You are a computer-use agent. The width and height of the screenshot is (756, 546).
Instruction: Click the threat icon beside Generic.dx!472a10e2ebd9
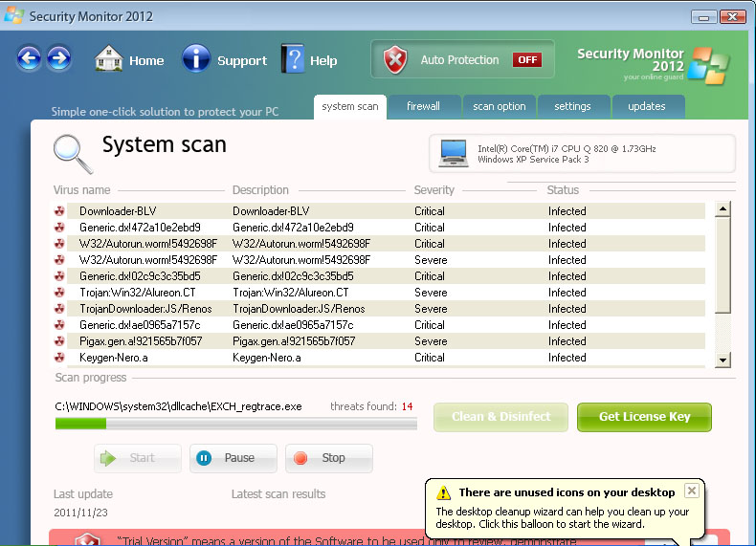tap(59, 228)
